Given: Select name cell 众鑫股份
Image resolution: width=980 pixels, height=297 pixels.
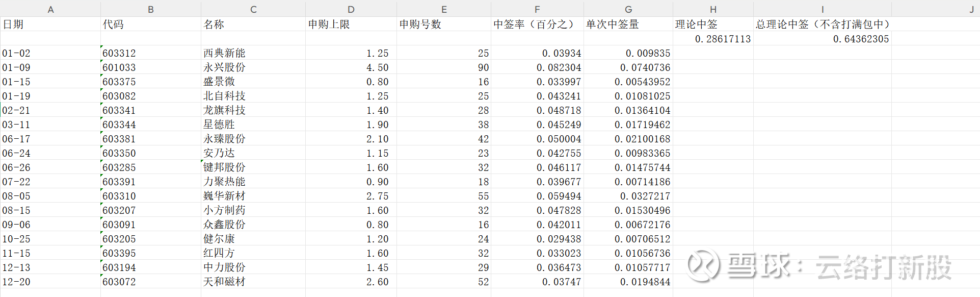Looking at the screenshot, I should pyautogui.click(x=253, y=224).
